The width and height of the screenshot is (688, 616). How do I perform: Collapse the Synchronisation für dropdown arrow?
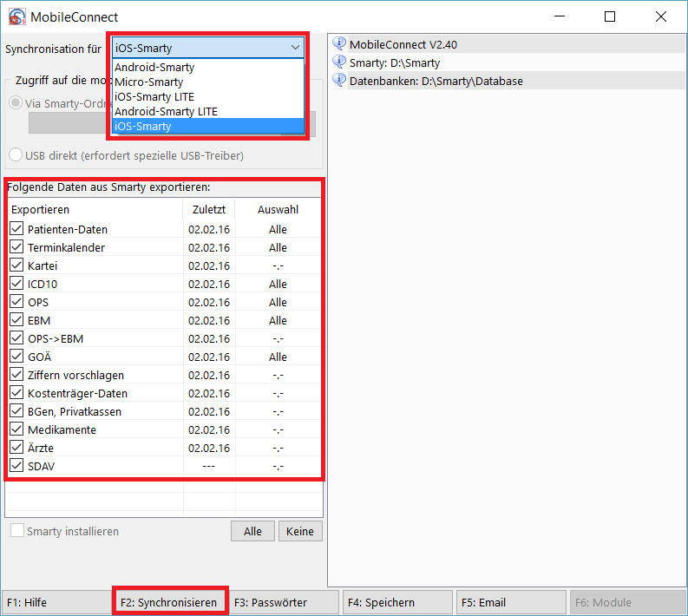[x=295, y=48]
